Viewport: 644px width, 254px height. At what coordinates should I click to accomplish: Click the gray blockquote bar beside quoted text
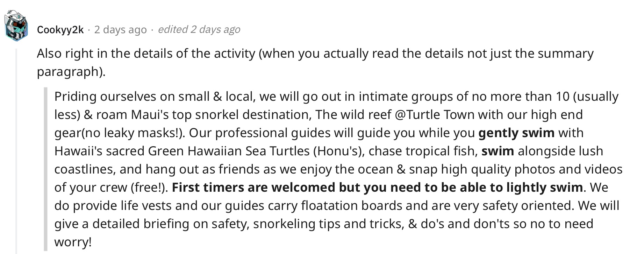click(45, 169)
